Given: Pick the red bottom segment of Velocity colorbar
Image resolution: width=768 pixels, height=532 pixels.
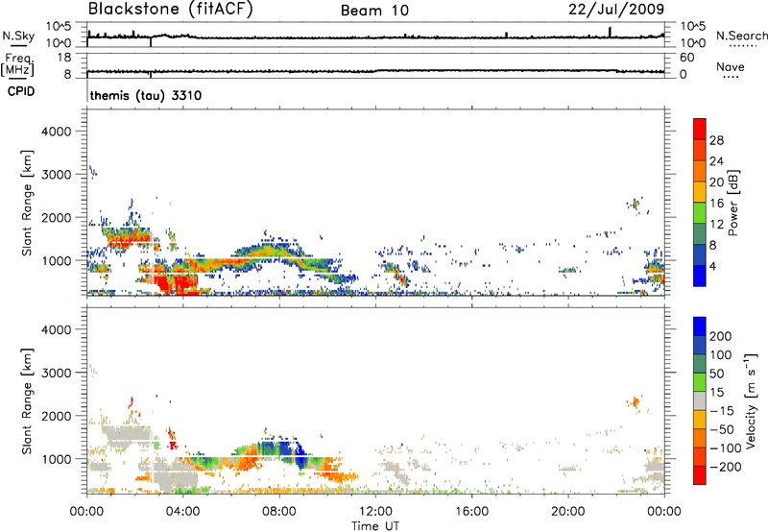Looking at the screenshot, I should (700, 475).
